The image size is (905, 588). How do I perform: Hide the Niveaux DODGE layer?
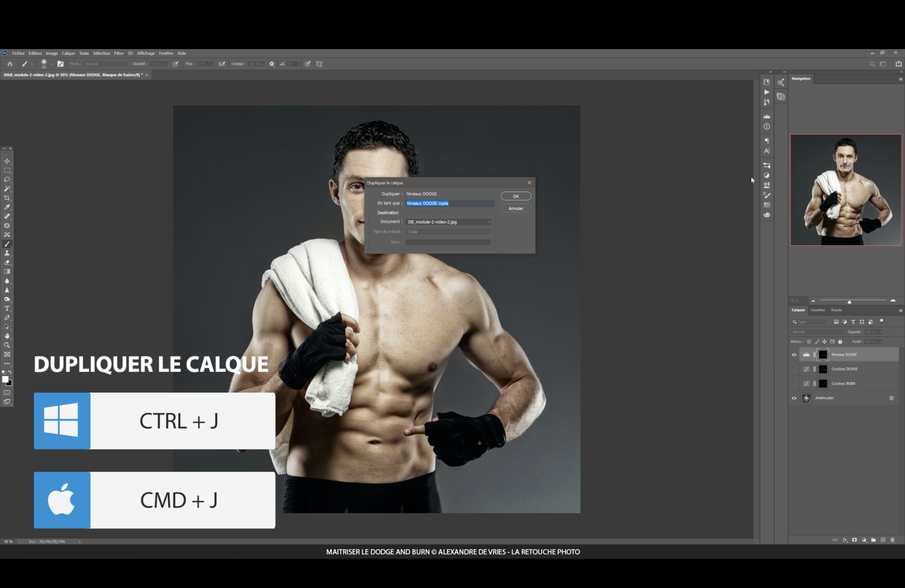point(794,354)
